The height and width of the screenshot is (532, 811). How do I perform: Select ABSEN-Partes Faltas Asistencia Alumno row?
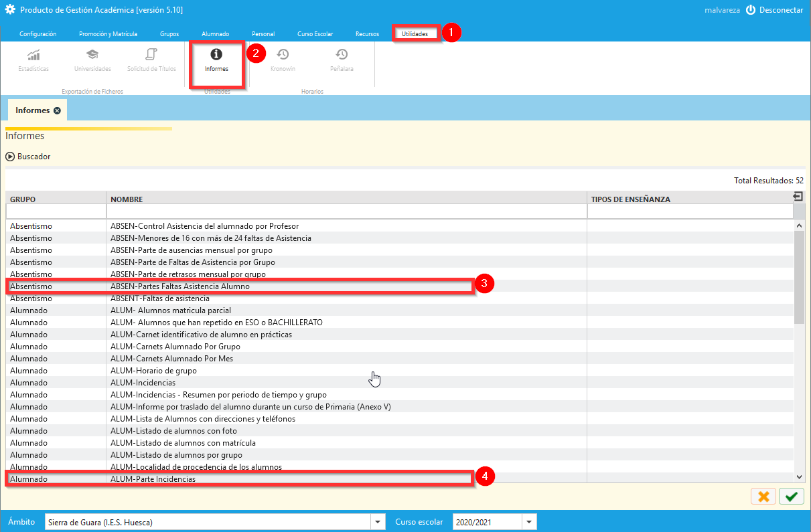(399, 286)
